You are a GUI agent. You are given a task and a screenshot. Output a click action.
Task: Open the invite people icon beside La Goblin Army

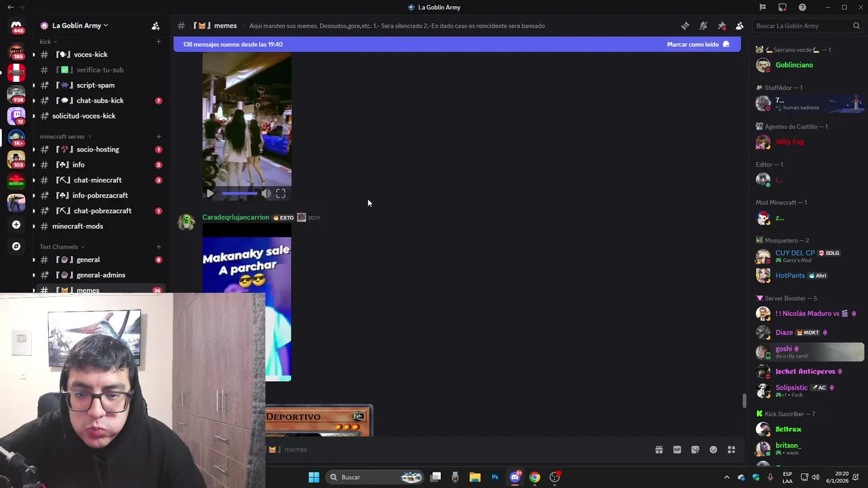pos(155,26)
